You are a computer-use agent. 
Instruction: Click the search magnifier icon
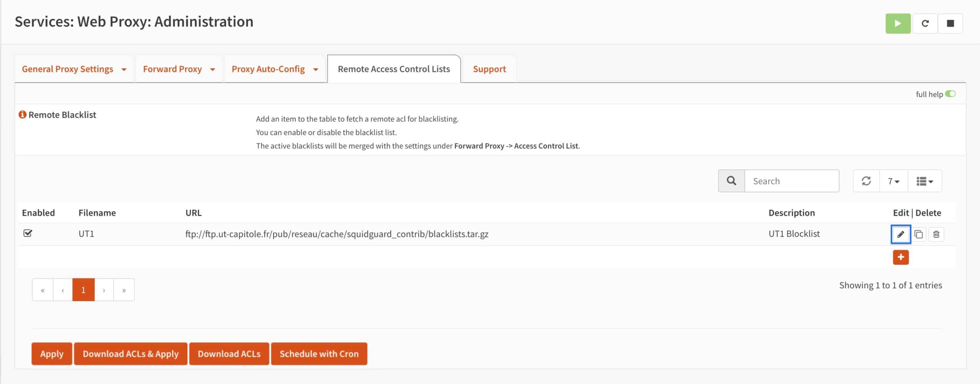pyautogui.click(x=731, y=181)
